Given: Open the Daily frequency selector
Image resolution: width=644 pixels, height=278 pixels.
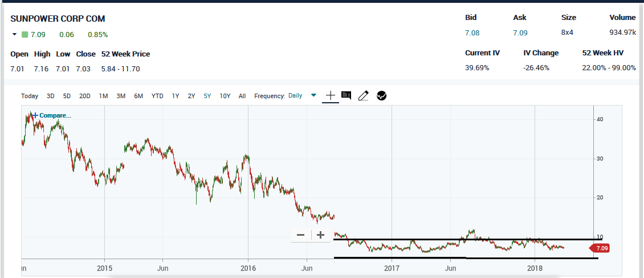Looking at the screenshot, I should click(295, 95).
